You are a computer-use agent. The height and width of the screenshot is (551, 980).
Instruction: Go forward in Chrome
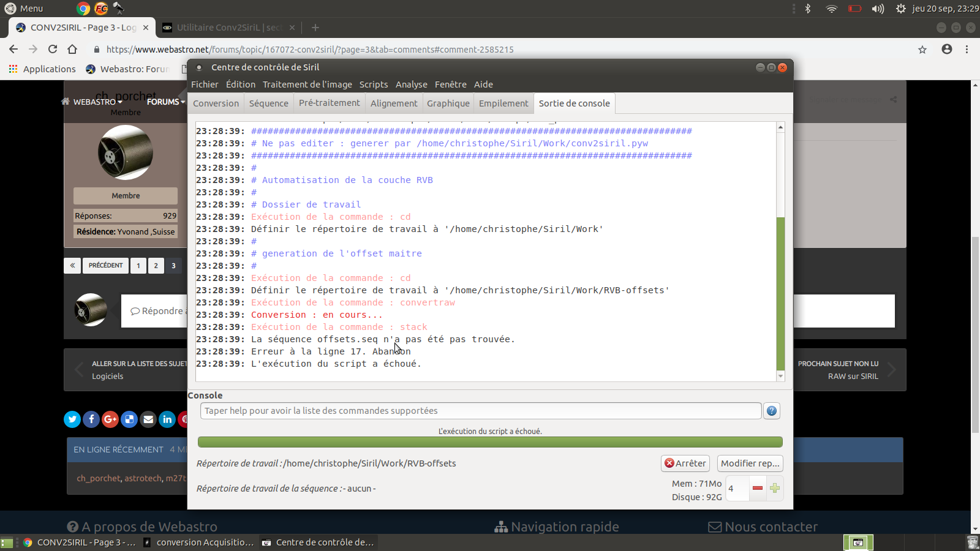point(33,49)
